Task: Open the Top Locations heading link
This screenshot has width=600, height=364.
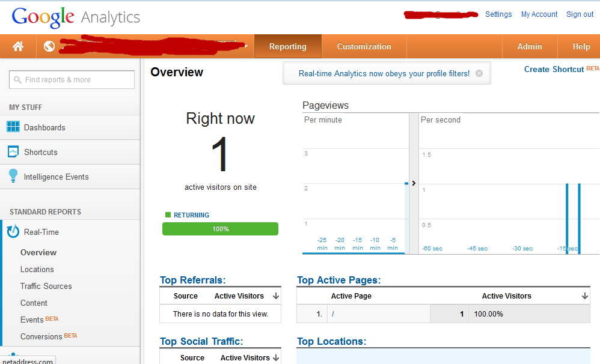Action: coord(331,341)
